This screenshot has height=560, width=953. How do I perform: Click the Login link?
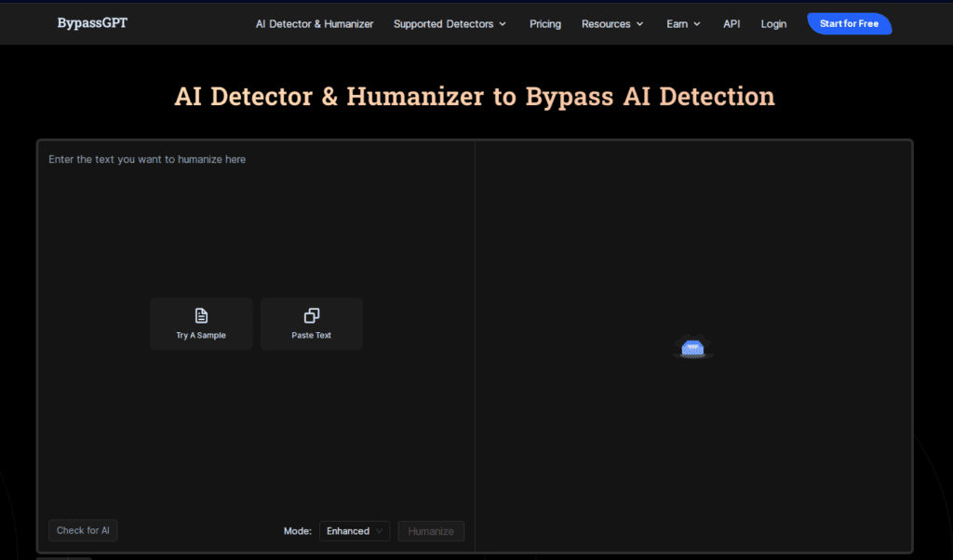pyautogui.click(x=773, y=24)
